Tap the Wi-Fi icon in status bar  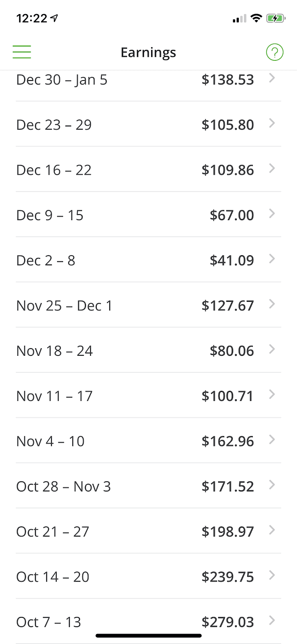pos(256,18)
